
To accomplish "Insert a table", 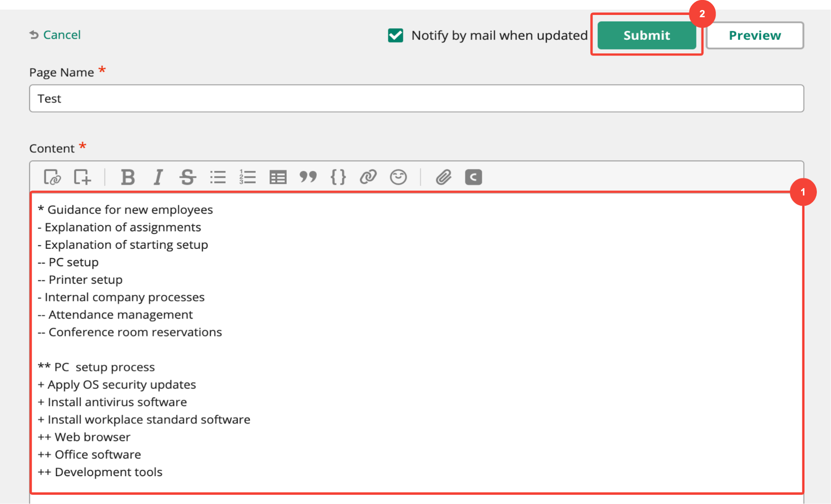I will click(x=278, y=177).
